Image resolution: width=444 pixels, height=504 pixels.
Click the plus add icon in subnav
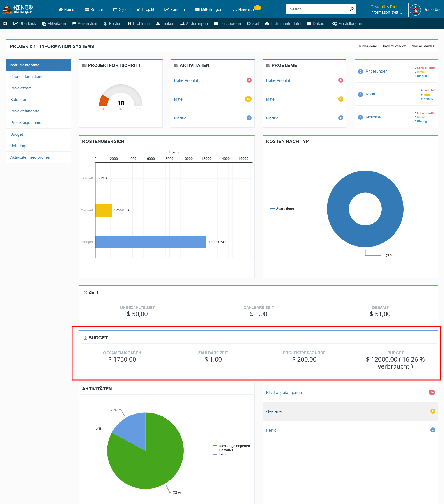[x=5, y=24]
